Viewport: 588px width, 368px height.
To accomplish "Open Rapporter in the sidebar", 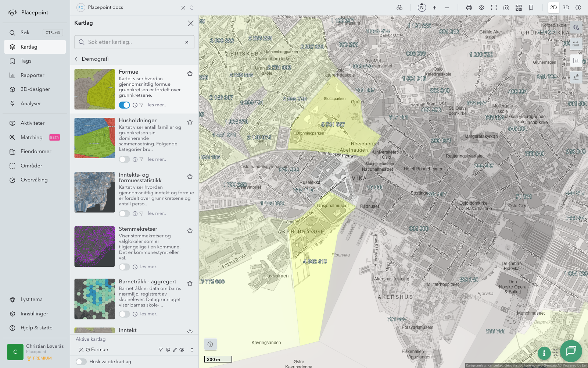I will click(x=32, y=75).
